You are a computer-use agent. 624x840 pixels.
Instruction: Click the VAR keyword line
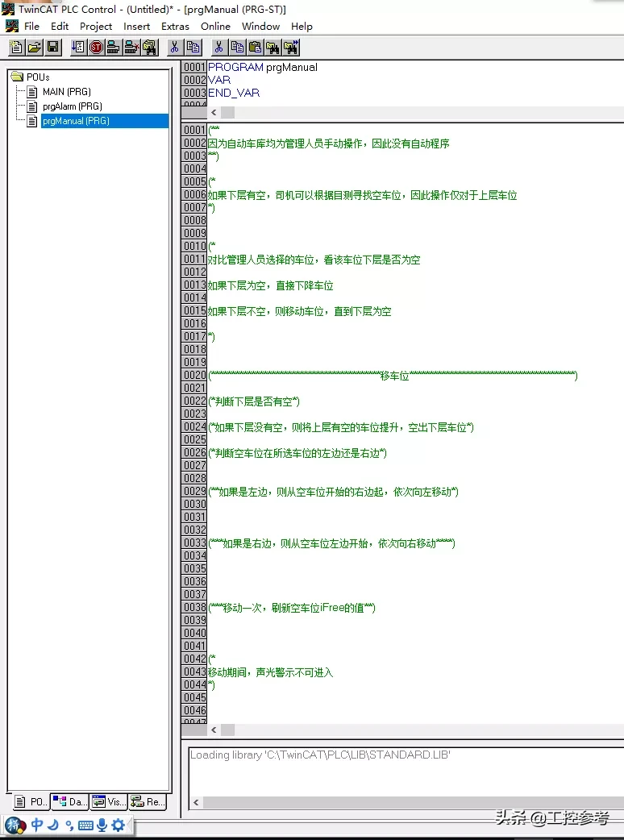tap(219, 80)
